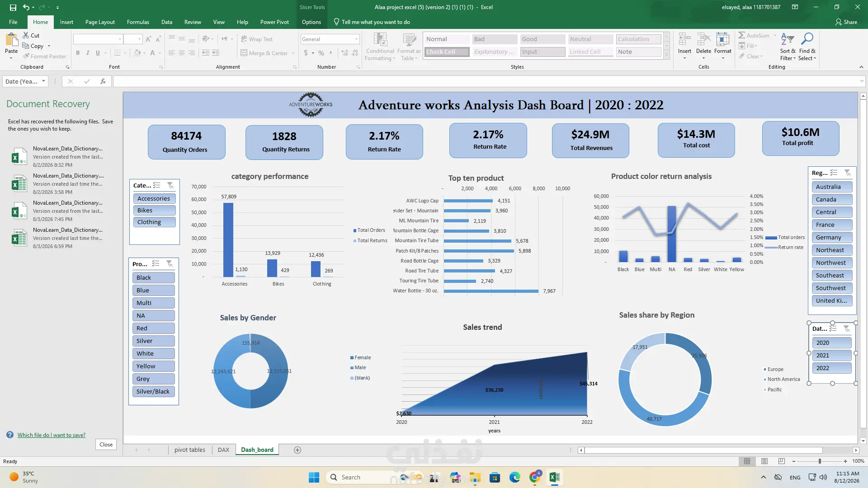This screenshot has width=868, height=488.
Task: Click the Delete cells icon
Action: pyautogui.click(x=703, y=40)
